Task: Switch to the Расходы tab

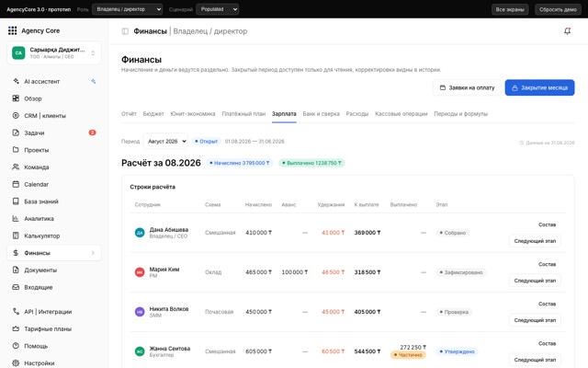Action: (x=357, y=114)
